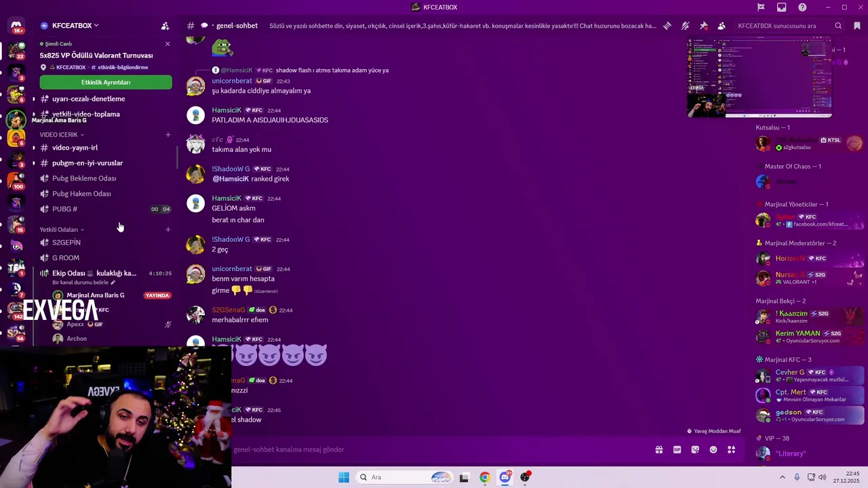Open the bookmark icon in header

click(857, 26)
